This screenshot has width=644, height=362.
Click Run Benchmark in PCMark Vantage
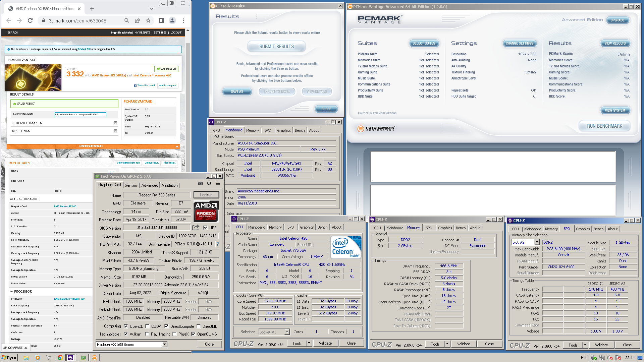604,126
